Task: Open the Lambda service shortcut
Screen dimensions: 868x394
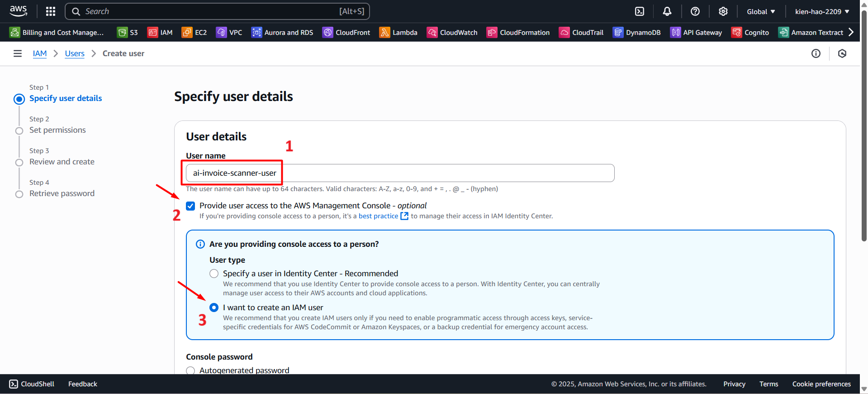Action: point(398,33)
